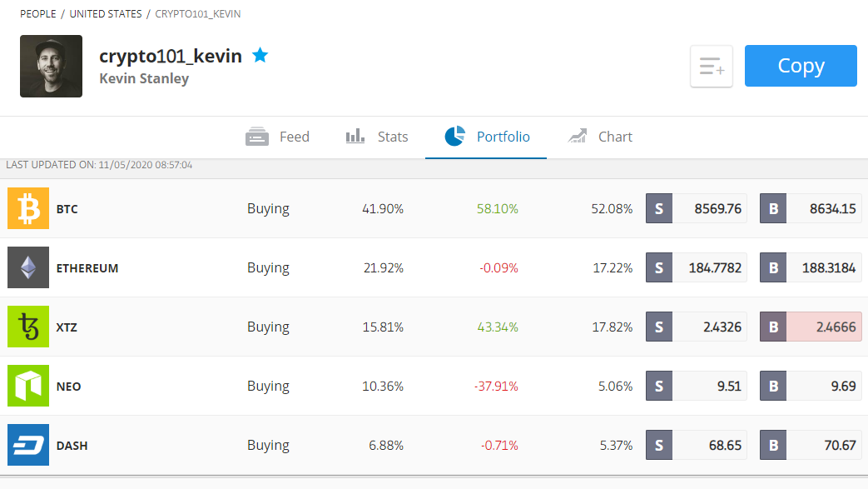
Task: Click the NEO logo icon
Action: 28,386
